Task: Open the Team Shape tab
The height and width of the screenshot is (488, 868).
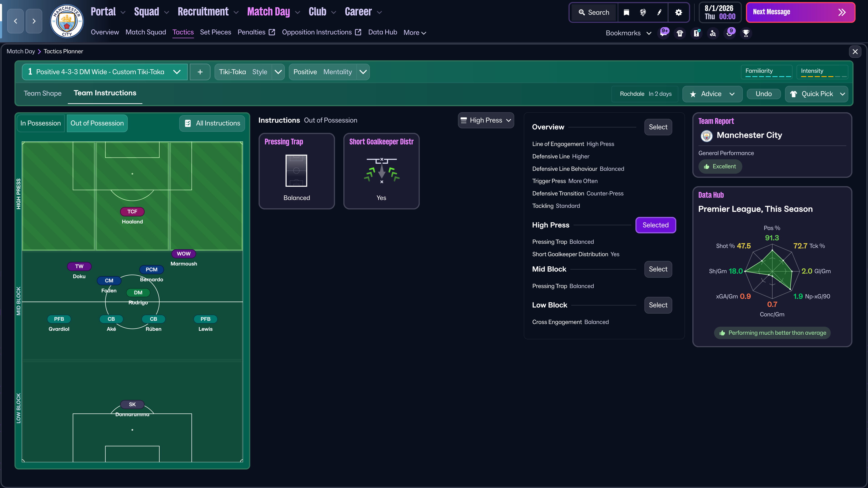Action: [42, 93]
